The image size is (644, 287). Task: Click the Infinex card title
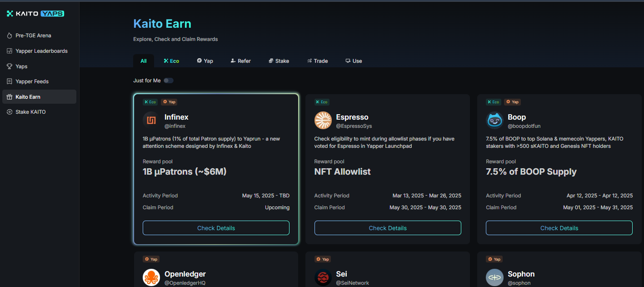point(176,117)
